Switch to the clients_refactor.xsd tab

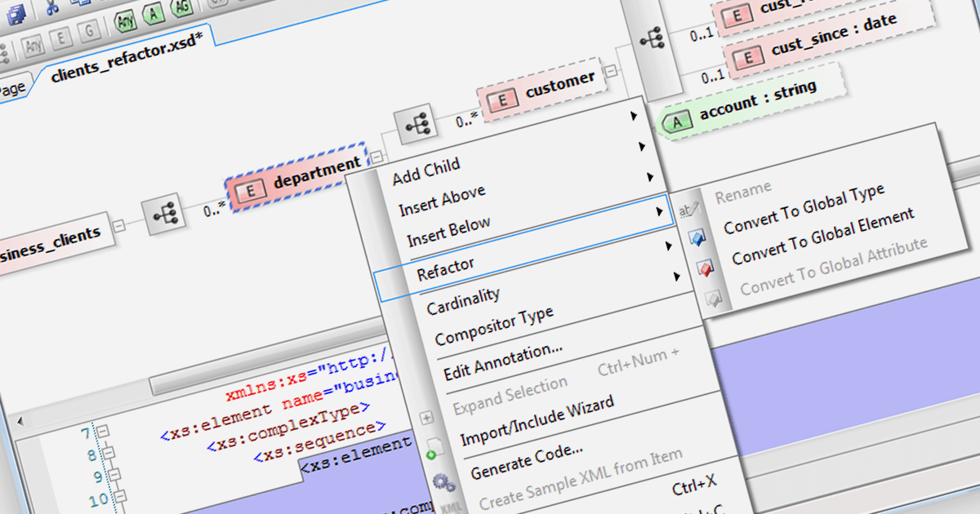[122, 67]
